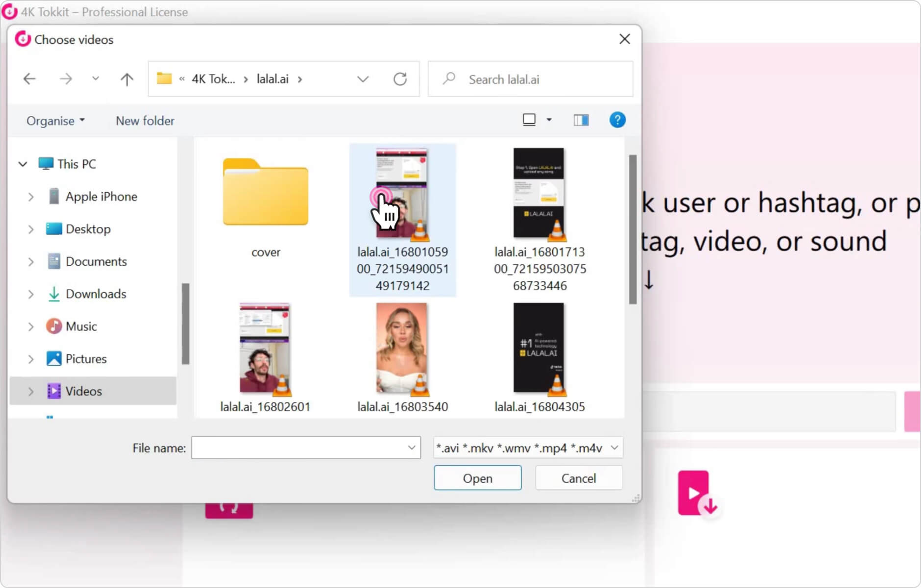Open the file type filter dropdown

[614, 448]
